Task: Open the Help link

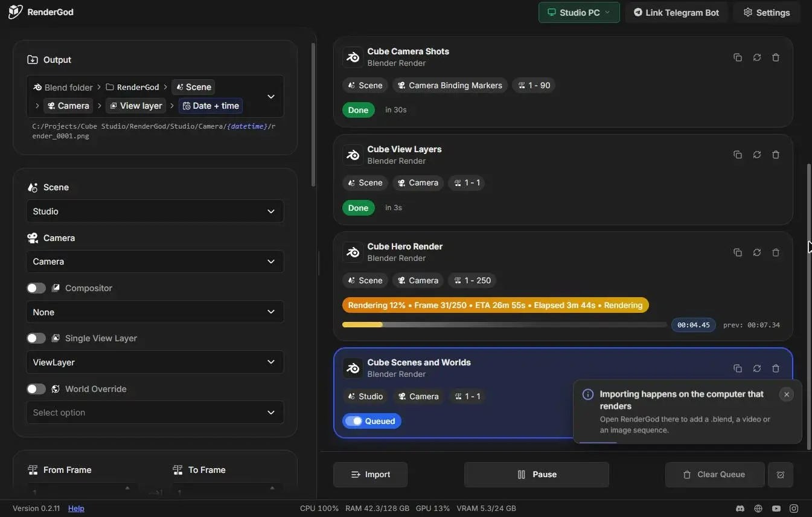Action: tap(76, 509)
